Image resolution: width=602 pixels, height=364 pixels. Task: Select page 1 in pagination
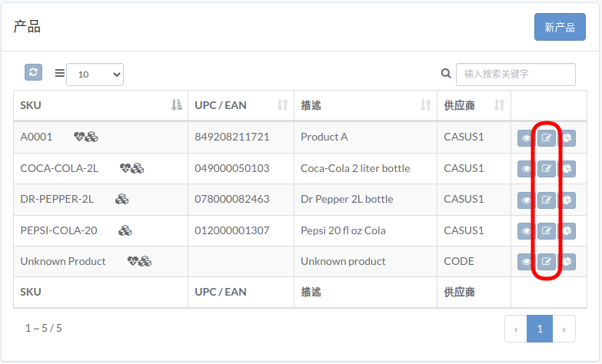[540, 329]
